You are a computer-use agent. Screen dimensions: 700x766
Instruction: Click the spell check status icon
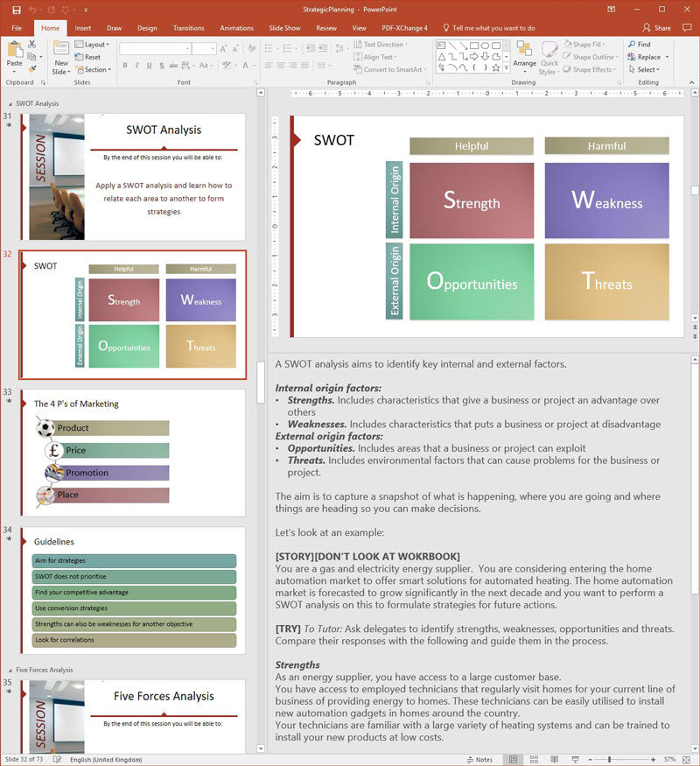tap(57, 759)
